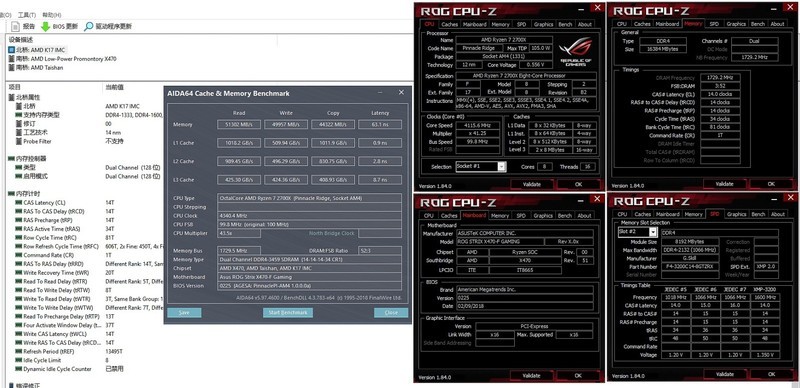Click the icon beside Write Recovery Time (tWR)
800x388 pixels.
click(19, 273)
